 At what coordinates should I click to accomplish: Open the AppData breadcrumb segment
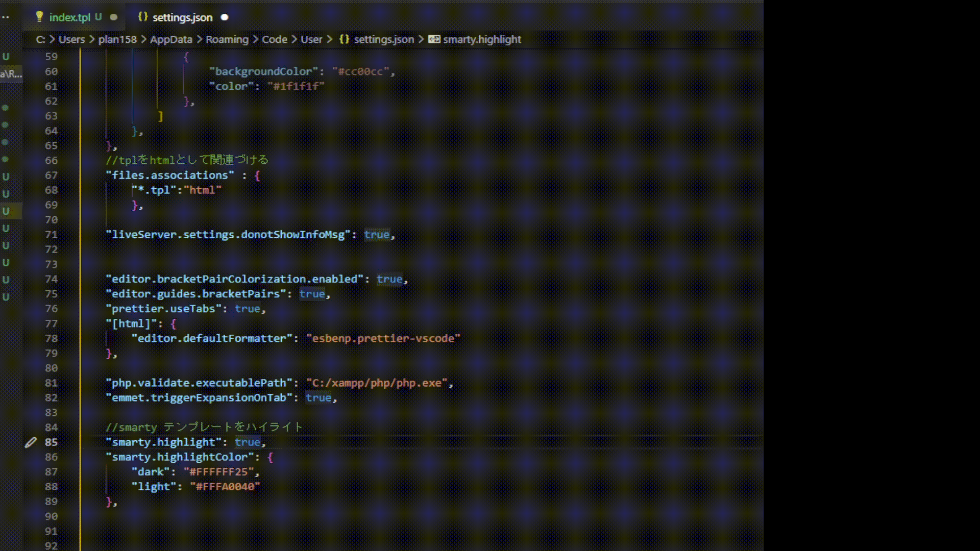171,39
